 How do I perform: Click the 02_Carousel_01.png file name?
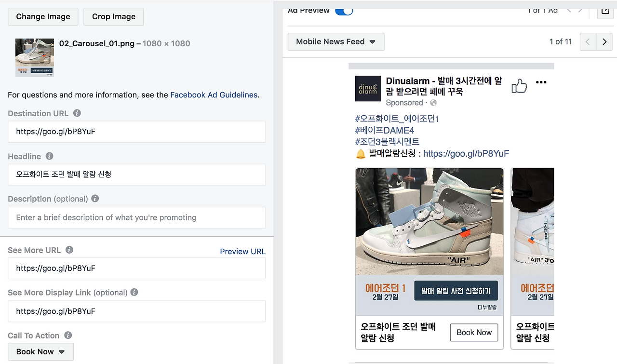pos(97,43)
